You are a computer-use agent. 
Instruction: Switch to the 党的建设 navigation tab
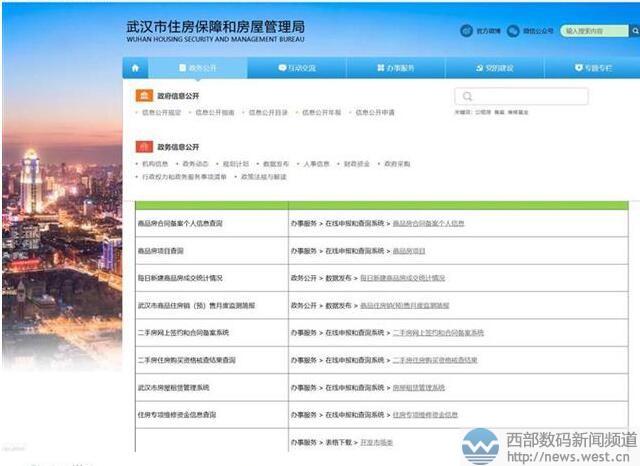tap(493, 68)
